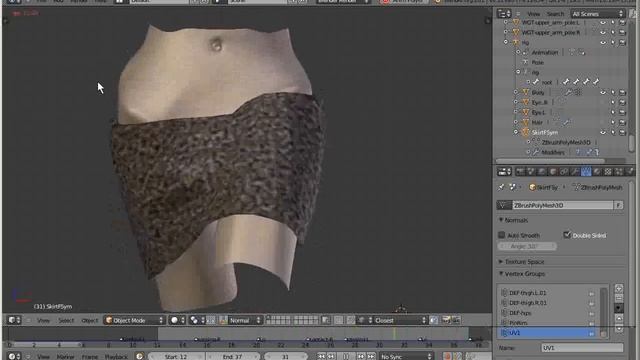Toggle visibility eye of WGT-upper_arm_pole.L
Viewport: 640px width, 360px height.
click(x=603, y=22)
